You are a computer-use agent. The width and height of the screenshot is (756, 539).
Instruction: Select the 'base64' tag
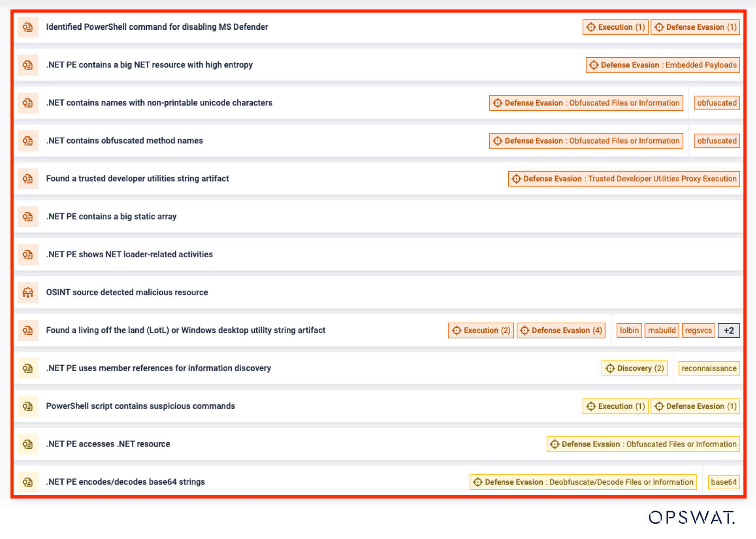[x=723, y=482]
